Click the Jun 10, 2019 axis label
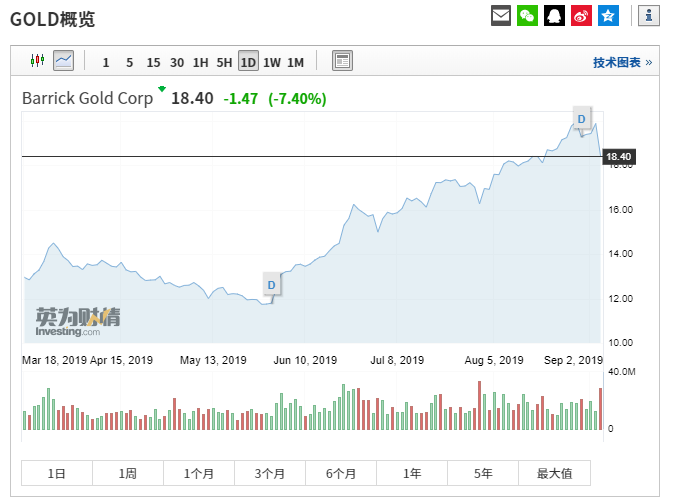The width and height of the screenshot is (674, 502). click(305, 360)
